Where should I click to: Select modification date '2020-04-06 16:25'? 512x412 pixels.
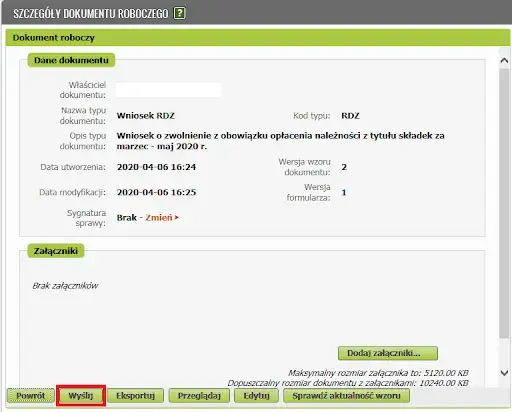pyautogui.click(x=156, y=192)
